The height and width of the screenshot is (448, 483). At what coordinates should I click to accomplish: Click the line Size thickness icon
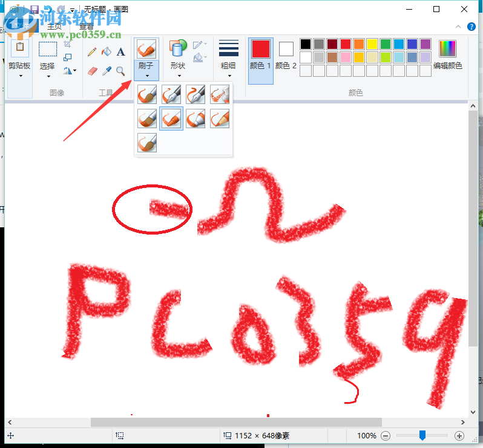pyautogui.click(x=229, y=48)
